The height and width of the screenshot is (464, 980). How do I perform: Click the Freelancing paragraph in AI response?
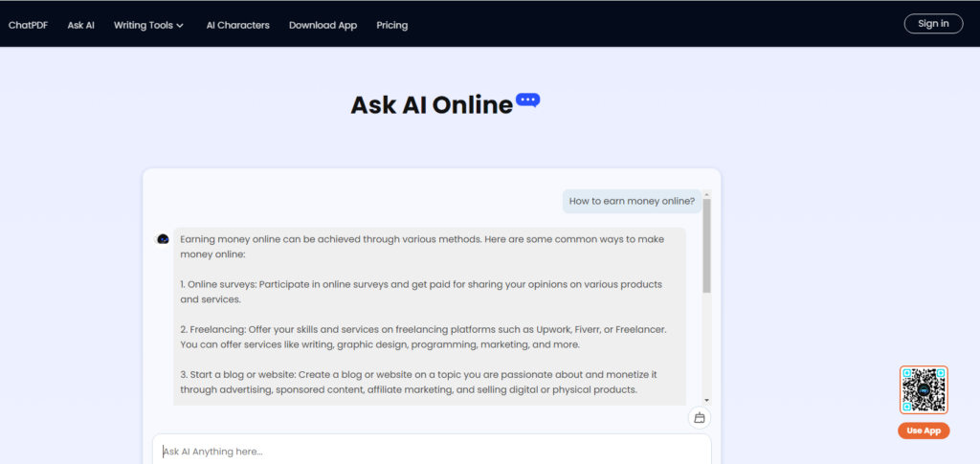pyautogui.click(x=423, y=337)
